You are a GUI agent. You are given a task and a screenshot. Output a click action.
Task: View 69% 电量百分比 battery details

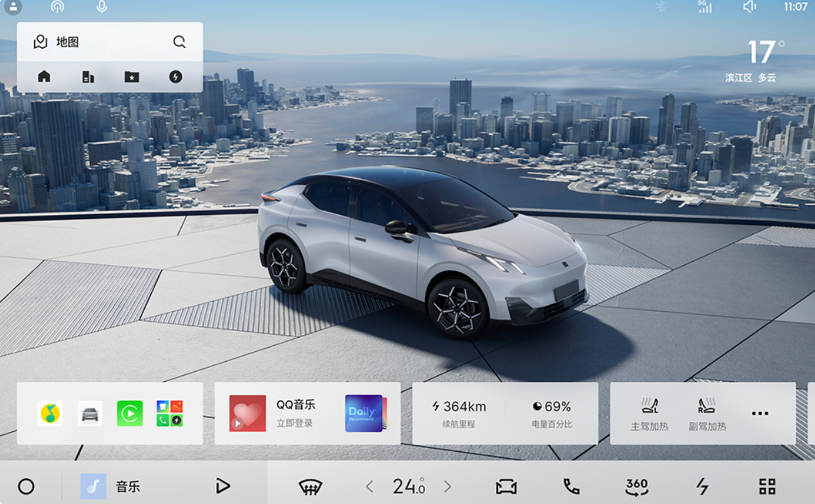pos(552,413)
